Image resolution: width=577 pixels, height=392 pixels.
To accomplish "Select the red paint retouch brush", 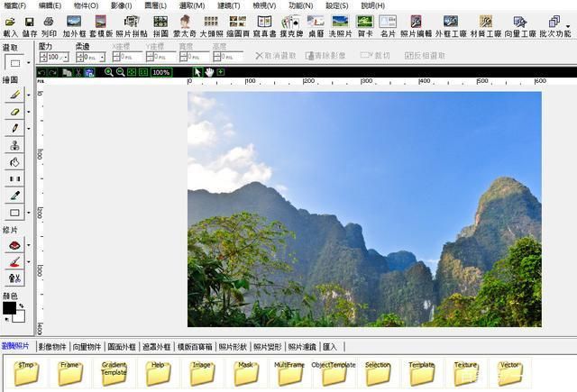I will pyautogui.click(x=14, y=262).
